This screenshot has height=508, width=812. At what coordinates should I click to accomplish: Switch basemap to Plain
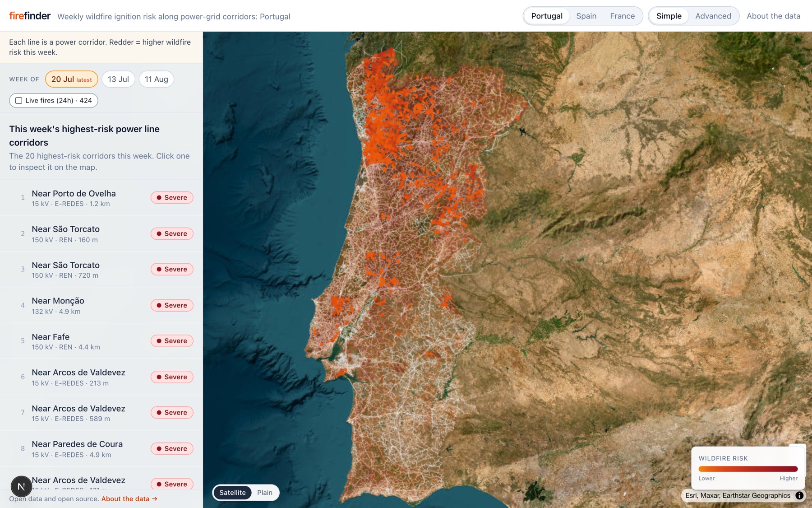(265, 493)
